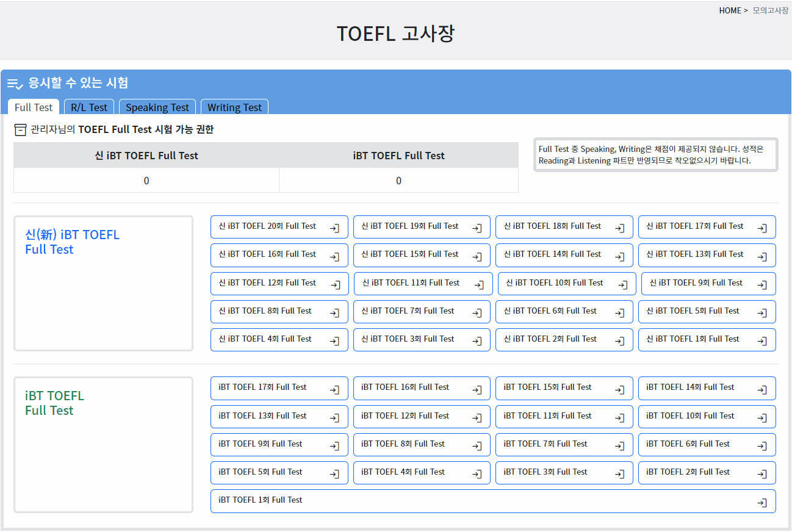Click enter icon on 신 iBT TOEFL 2회
This screenshot has width=792, height=532.
click(x=619, y=341)
